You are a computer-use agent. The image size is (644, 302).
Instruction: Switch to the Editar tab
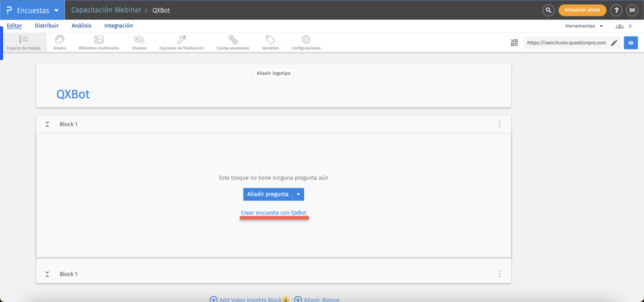coord(14,26)
